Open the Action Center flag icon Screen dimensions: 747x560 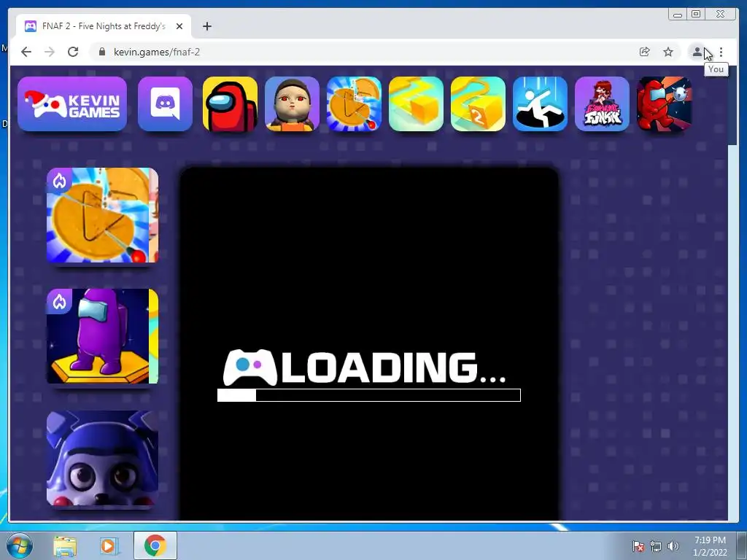tap(638, 546)
